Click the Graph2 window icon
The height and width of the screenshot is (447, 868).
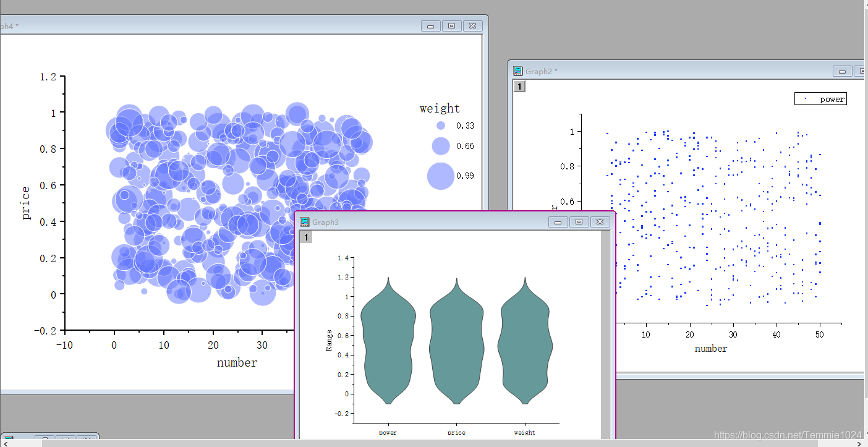(x=517, y=71)
